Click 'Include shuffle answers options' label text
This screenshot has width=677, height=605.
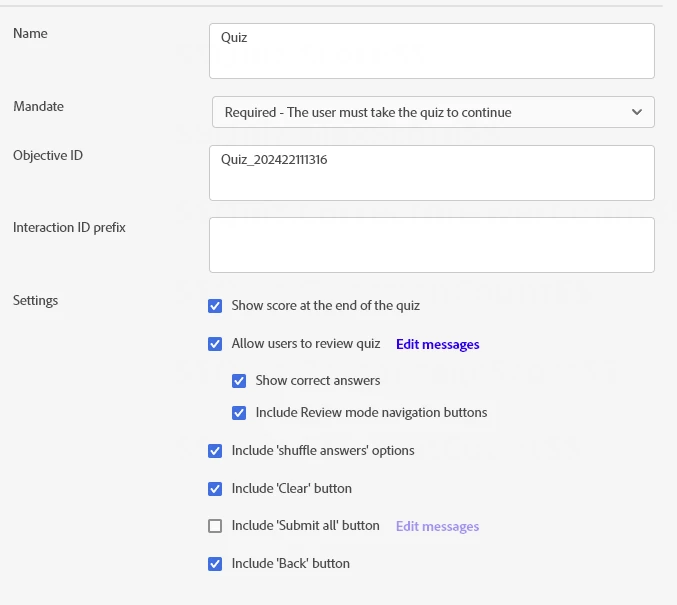pyautogui.click(x=322, y=451)
